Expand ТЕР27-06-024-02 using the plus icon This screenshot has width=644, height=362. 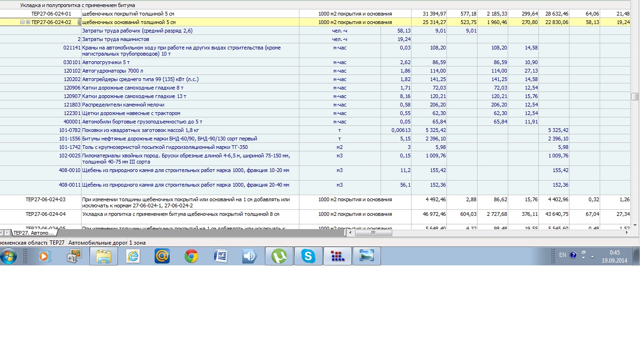pos(28,22)
